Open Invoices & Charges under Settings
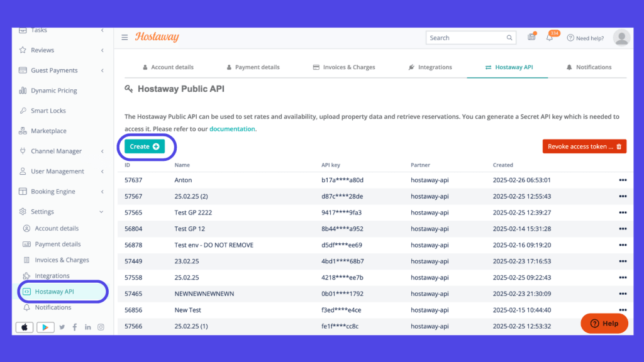 click(x=62, y=260)
